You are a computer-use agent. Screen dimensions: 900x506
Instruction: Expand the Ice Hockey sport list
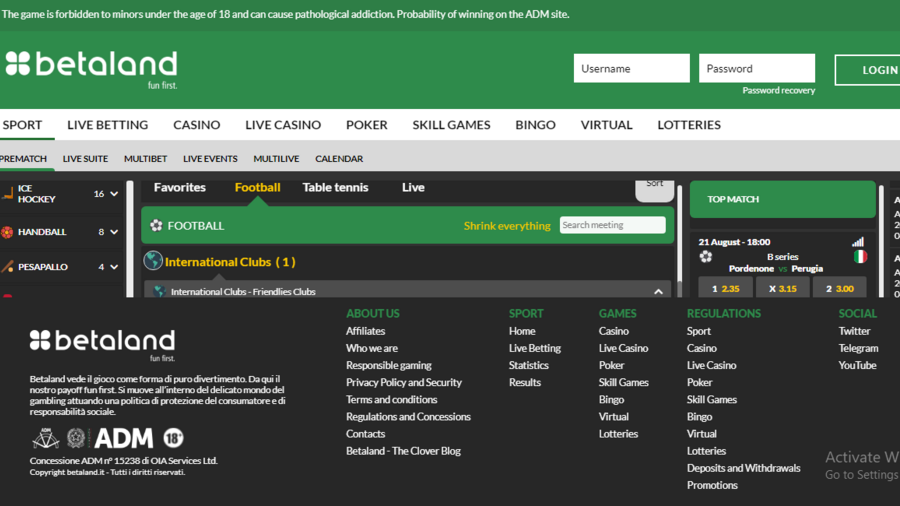[114, 194]
